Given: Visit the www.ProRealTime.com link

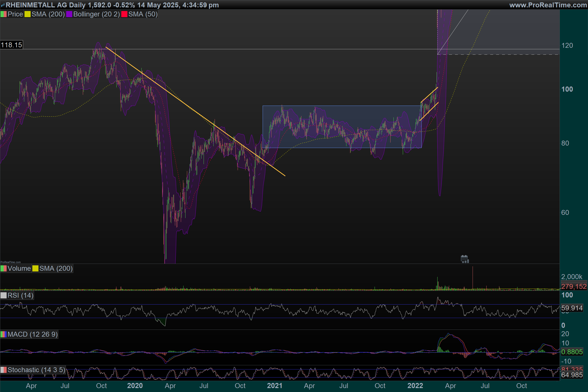Looking at the screenshot, I should coord(548,5).
